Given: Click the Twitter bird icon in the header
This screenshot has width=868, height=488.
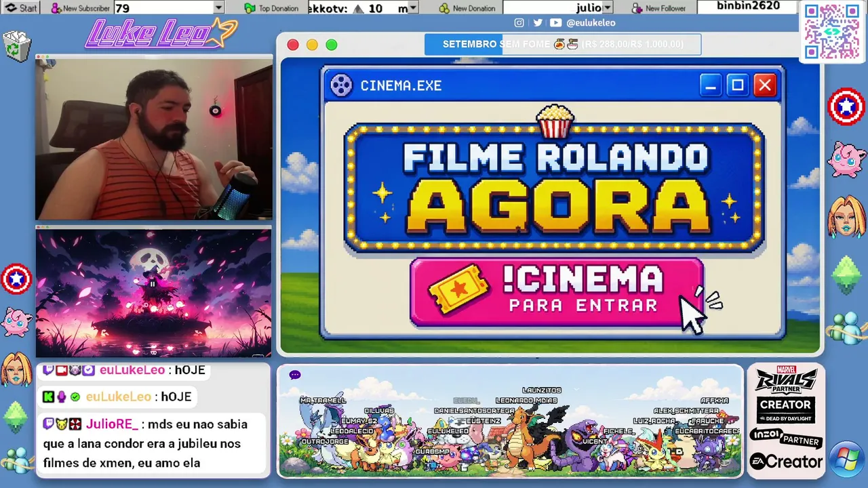Looking at the screenshot, I should tap(537, 22).
